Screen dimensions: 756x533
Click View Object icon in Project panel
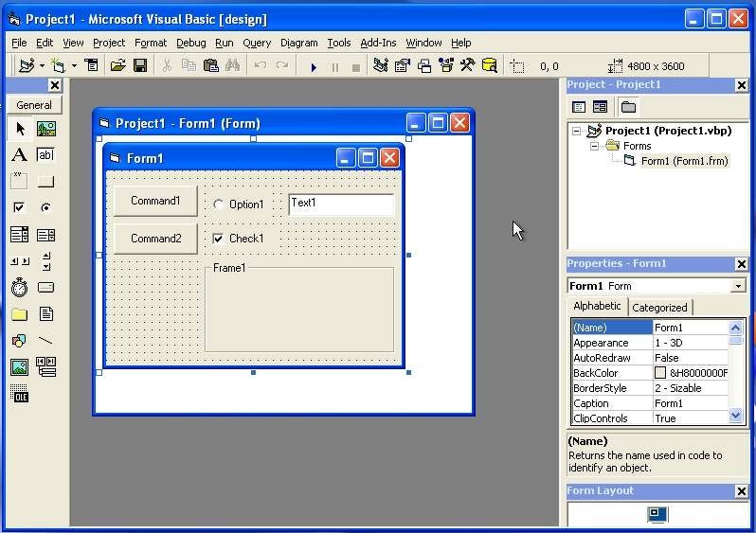(x=600, y=106)
